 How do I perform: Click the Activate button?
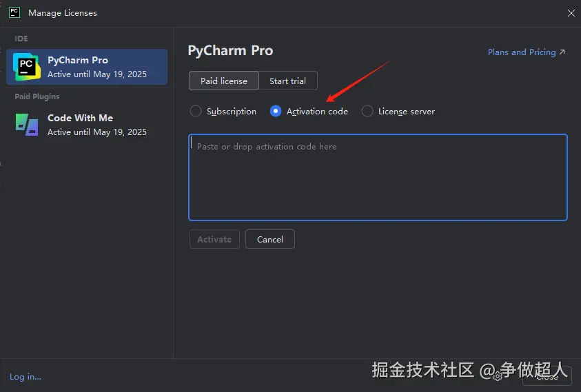point(214,239)
